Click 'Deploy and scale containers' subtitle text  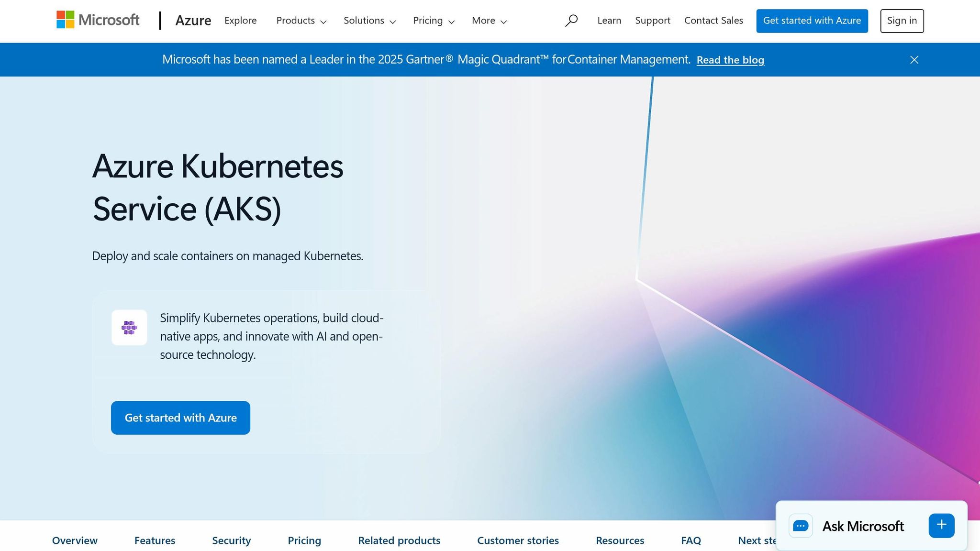click(227, 256)
